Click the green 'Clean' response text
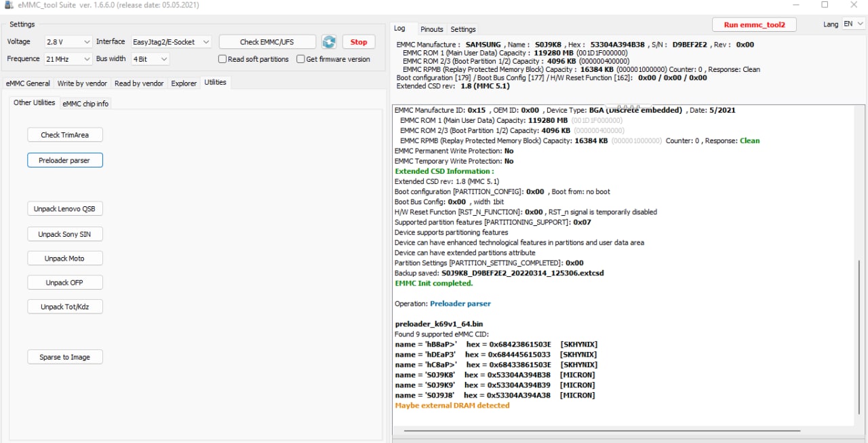Viewport: 868px width, 443px height. coord(749,140)
